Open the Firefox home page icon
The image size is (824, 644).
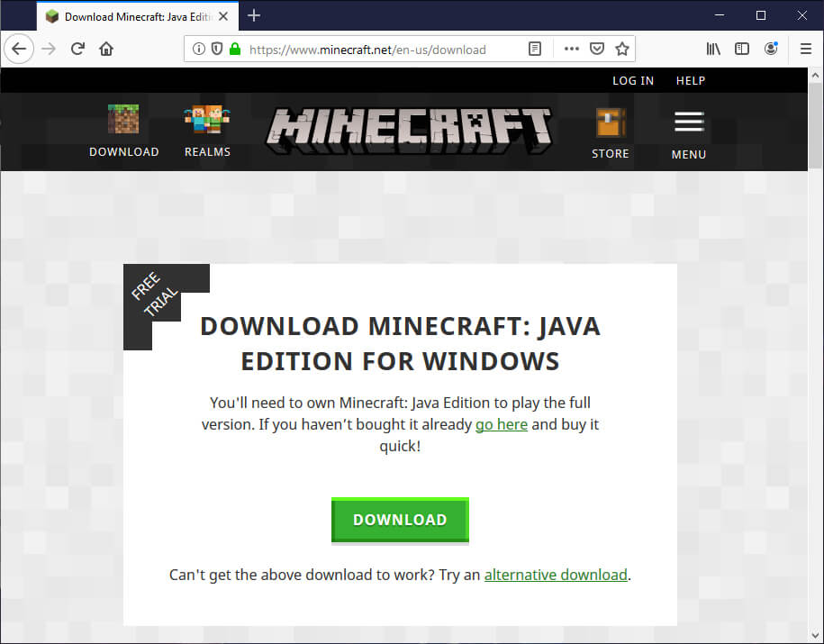click(106, 49)
